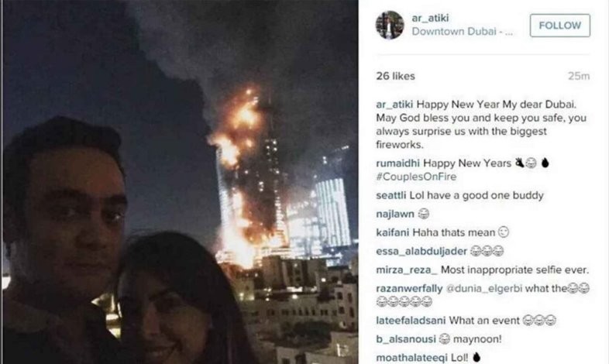The height and width of the screenshot is (364, 609).
Task: Open ar_atiki username in post header
Action: point(430,18)
